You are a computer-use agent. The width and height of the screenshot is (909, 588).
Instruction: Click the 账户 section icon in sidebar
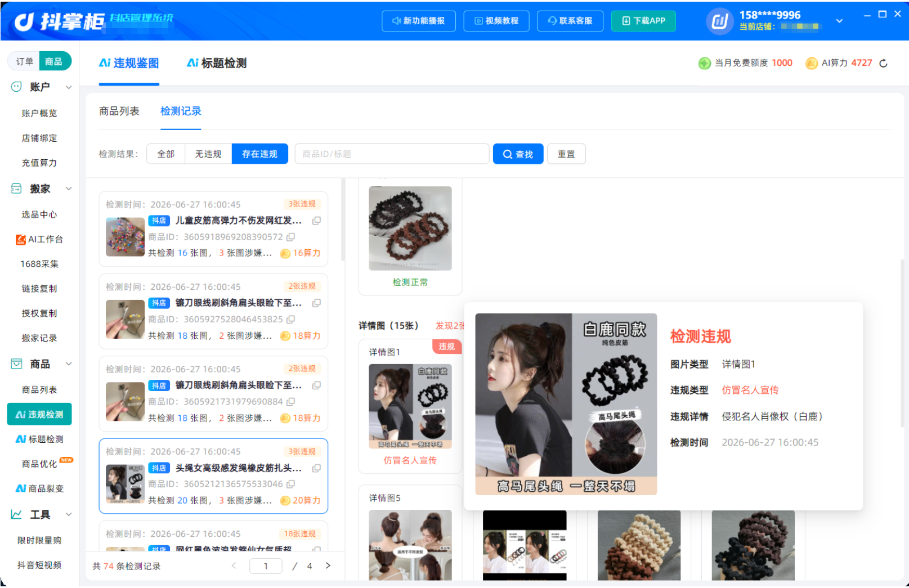click(x=16, y=87)
